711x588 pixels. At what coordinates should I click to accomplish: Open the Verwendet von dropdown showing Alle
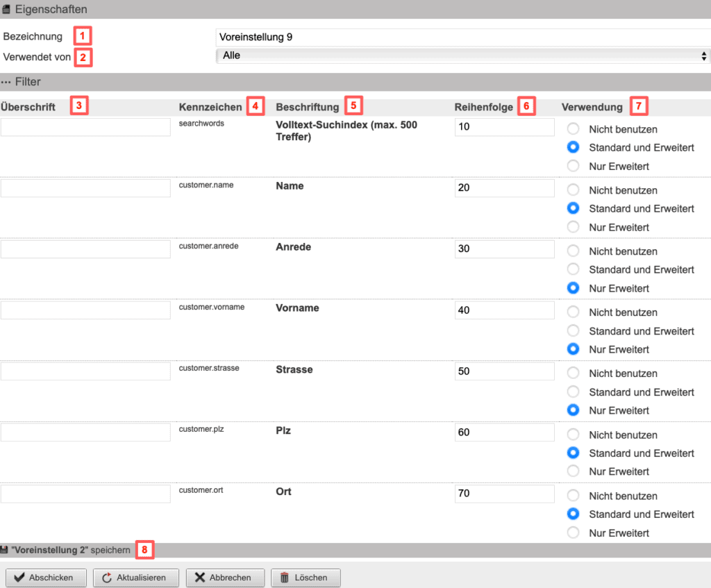tap(462, 56)
